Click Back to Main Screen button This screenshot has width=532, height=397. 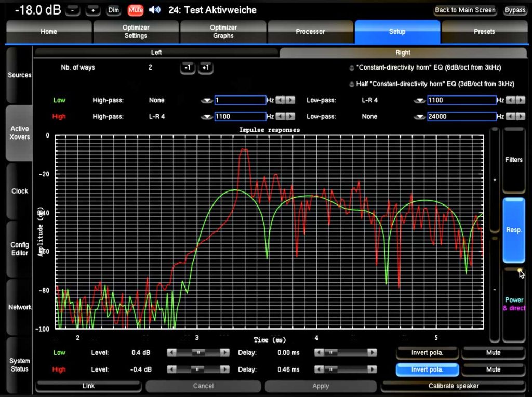pos(464,10)
